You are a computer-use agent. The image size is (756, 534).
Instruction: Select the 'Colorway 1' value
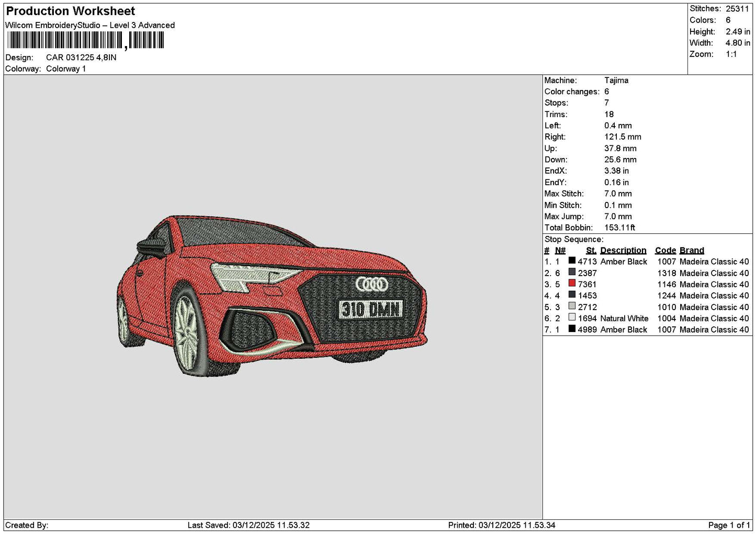click(66, 69)
